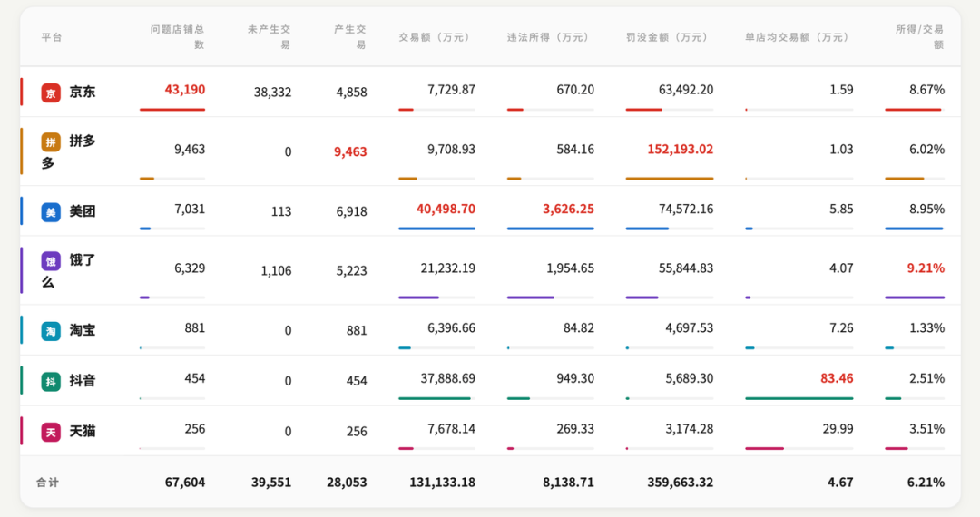Click 拼多多's red fine amount 152,193.02
The image size is (980, 517).
[x=680, y=149]
